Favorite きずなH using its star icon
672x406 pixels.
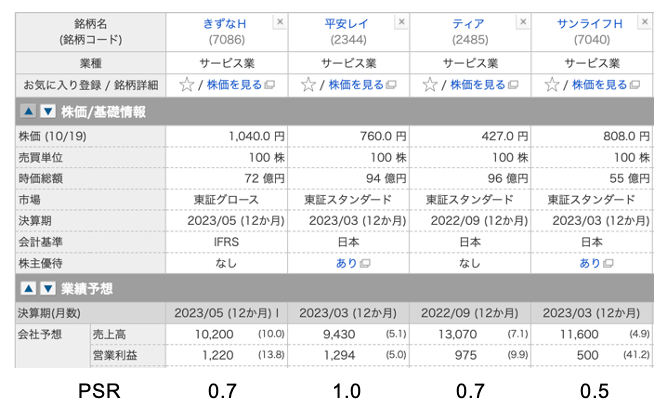pyautogui.click(x=187, y=84)
